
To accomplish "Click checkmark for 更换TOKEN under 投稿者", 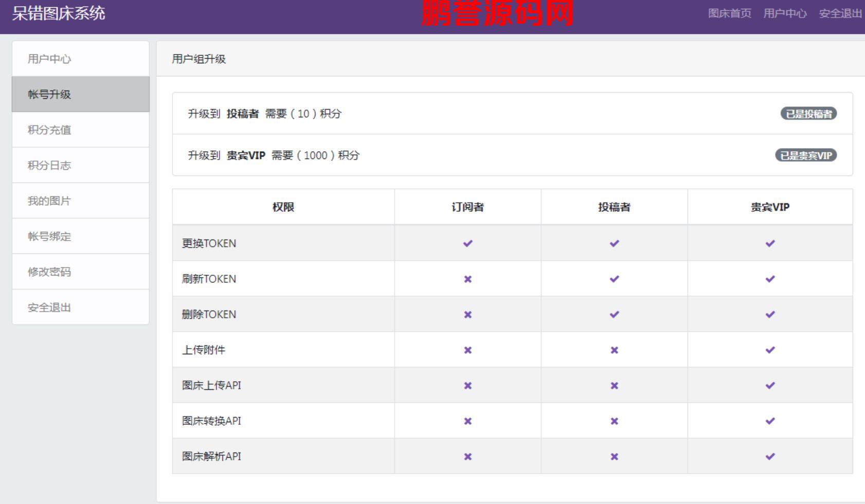I will click(x=614, y=243).
